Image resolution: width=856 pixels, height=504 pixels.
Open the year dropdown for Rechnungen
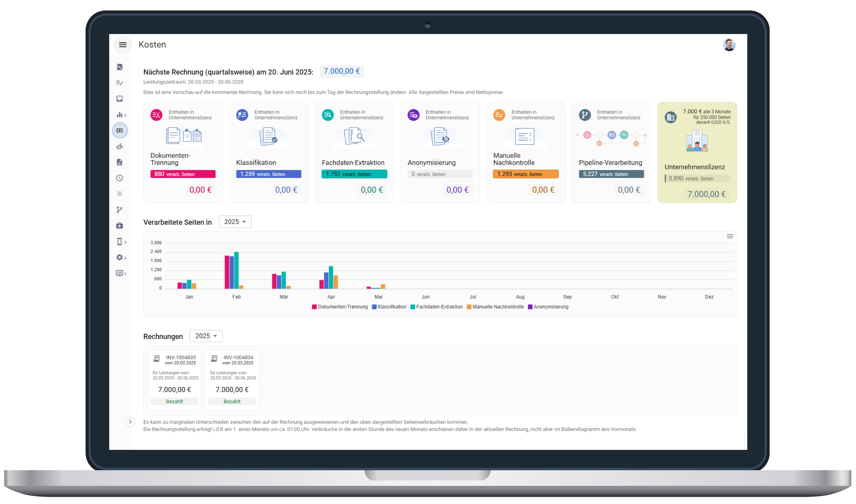206,336
